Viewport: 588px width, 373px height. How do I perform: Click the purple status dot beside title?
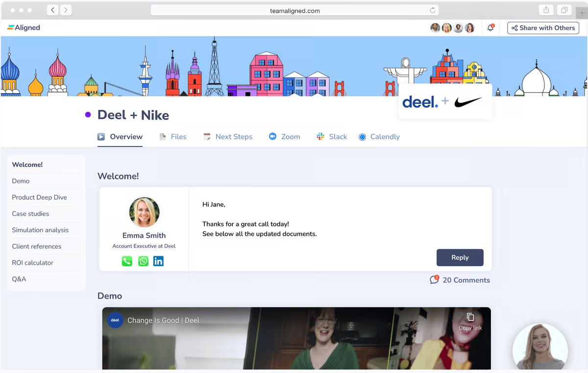pyautogui.click(x=88, y=115)
